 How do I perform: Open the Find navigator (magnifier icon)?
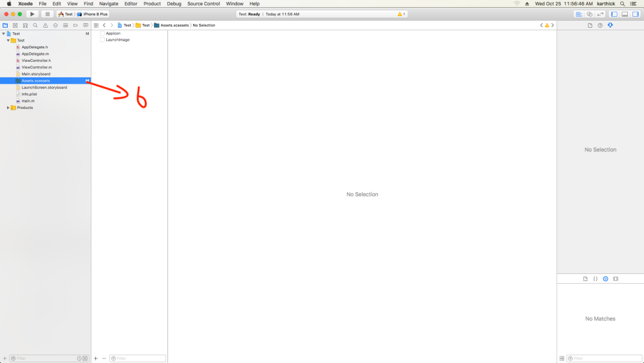point(35,25)
